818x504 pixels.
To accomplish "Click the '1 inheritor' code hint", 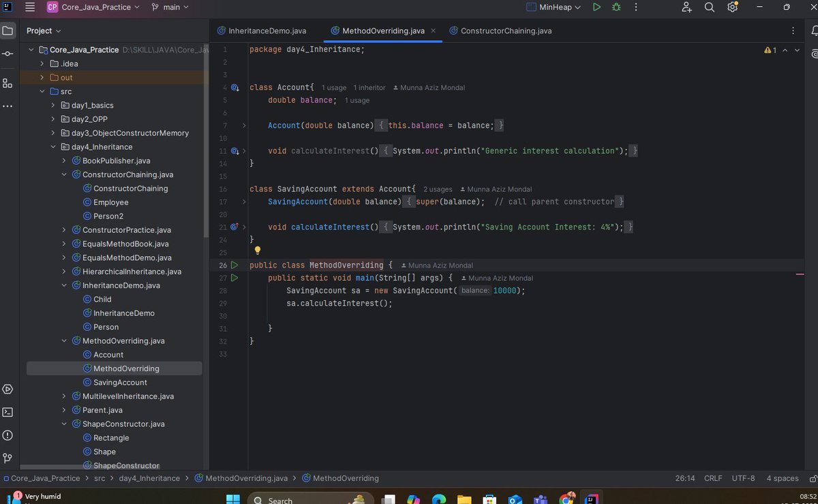I will 369,88.
